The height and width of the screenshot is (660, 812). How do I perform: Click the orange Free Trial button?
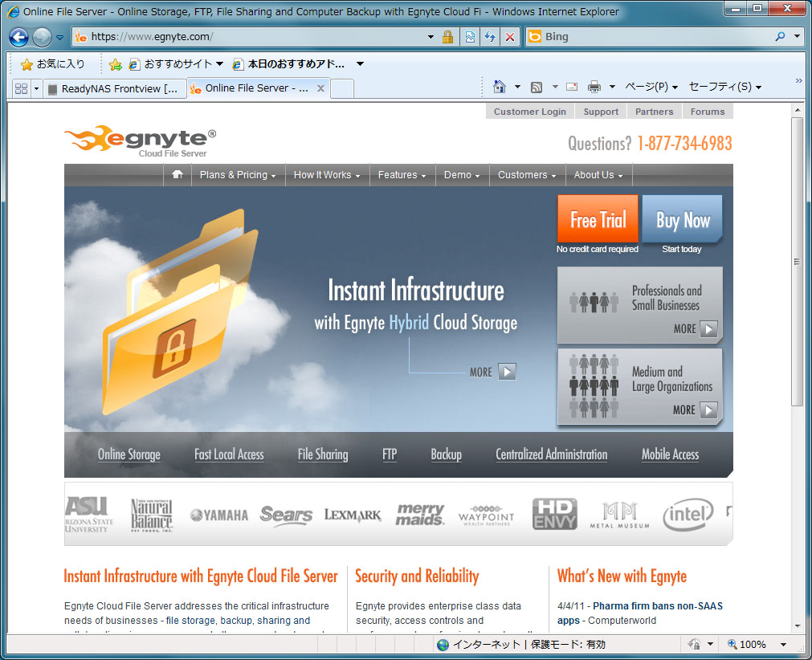pos(598,219)
